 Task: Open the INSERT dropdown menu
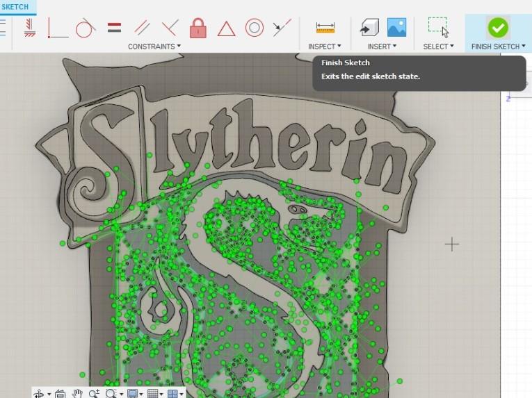coord(382,47)
